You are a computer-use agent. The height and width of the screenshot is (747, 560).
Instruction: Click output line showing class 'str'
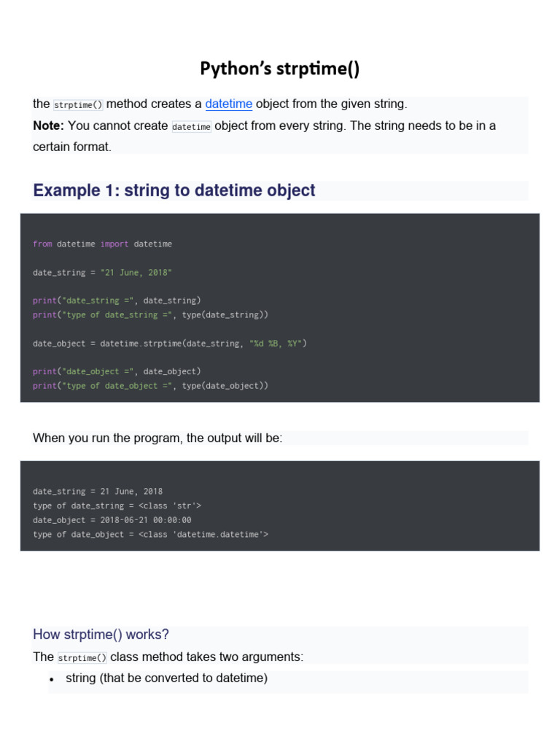click(x=117, y=506)
